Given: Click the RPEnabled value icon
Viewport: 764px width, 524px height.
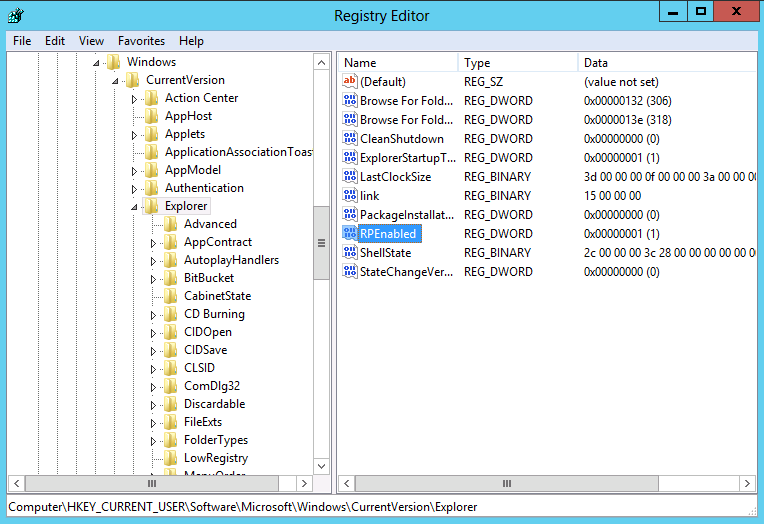Looking at the screenshot, I should (x=350, y=233).
